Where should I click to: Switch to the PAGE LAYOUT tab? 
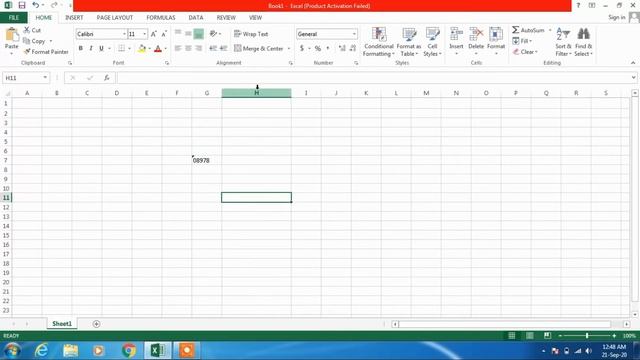tap(115, 18)
